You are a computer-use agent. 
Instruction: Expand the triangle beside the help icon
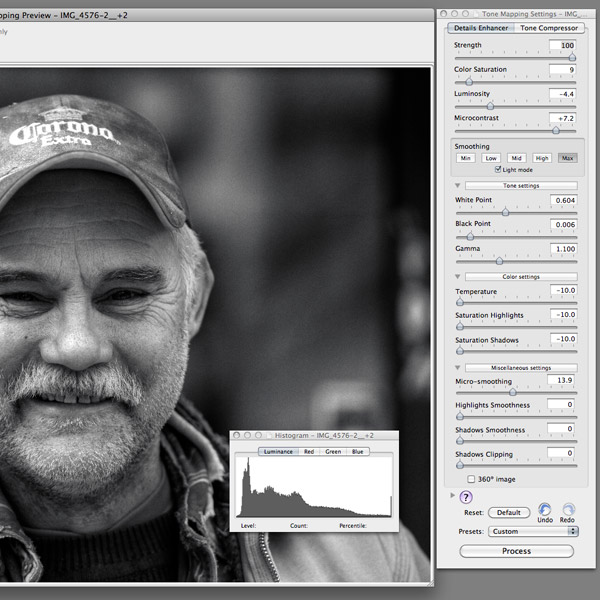coord(453,495)
